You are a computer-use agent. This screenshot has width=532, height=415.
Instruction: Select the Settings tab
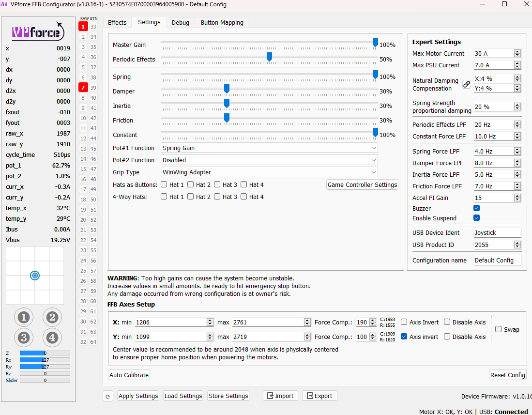[149, 22]
